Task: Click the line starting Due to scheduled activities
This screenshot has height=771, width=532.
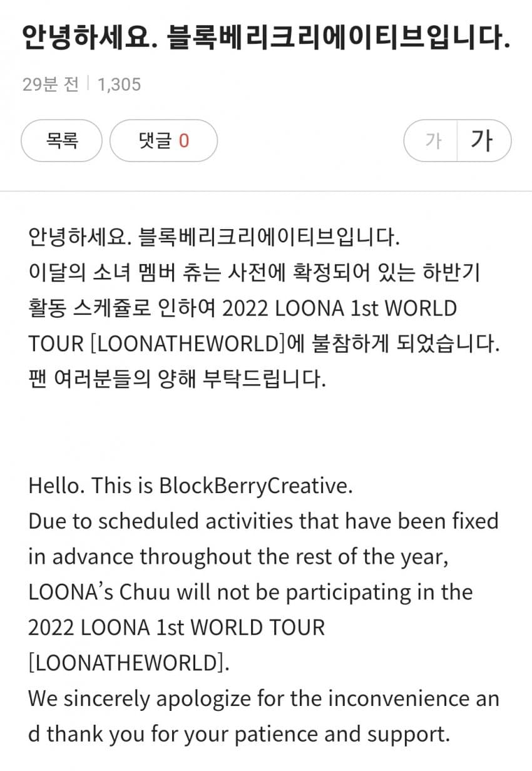Action: [x=263, y=521]
